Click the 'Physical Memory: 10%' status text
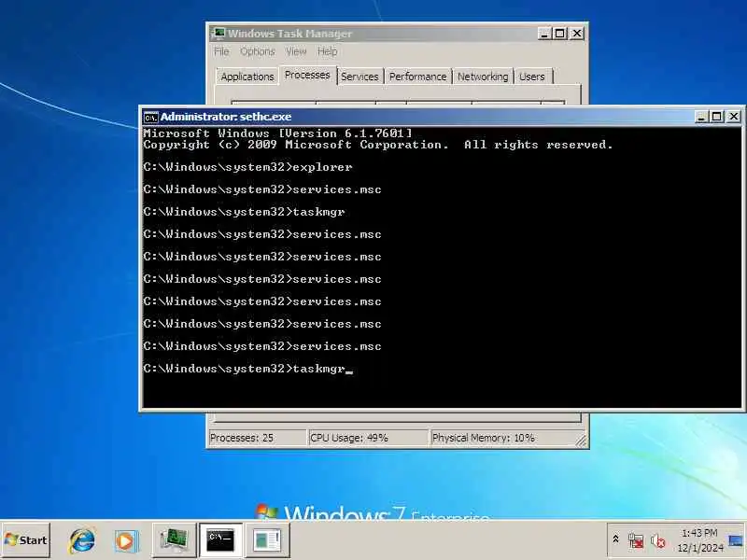Image resolution: width=747 pixels, height=560 pixels. coord(483,438)
